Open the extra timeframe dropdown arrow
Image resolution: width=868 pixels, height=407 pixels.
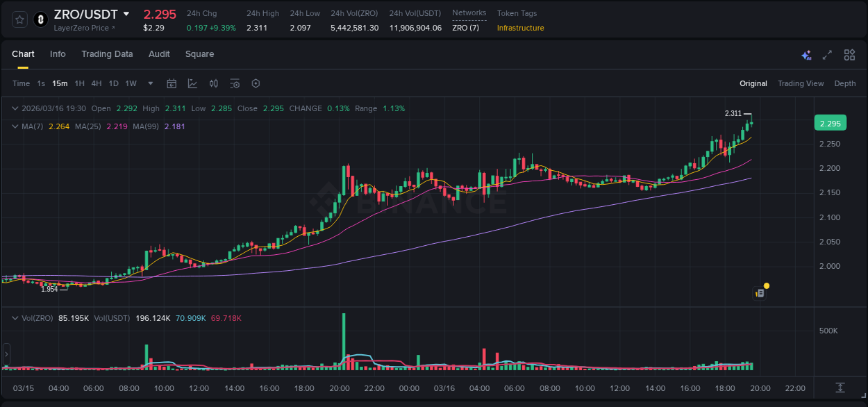(149, 83)
